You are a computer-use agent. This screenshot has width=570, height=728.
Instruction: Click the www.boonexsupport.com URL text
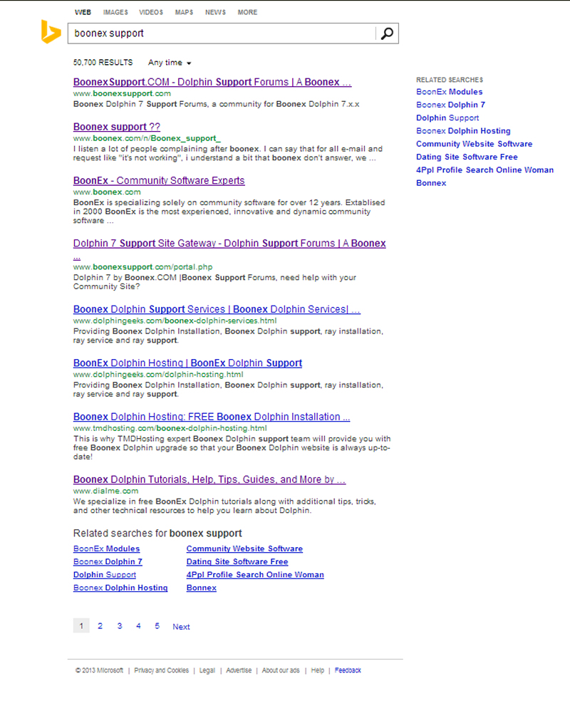(122, 93)
